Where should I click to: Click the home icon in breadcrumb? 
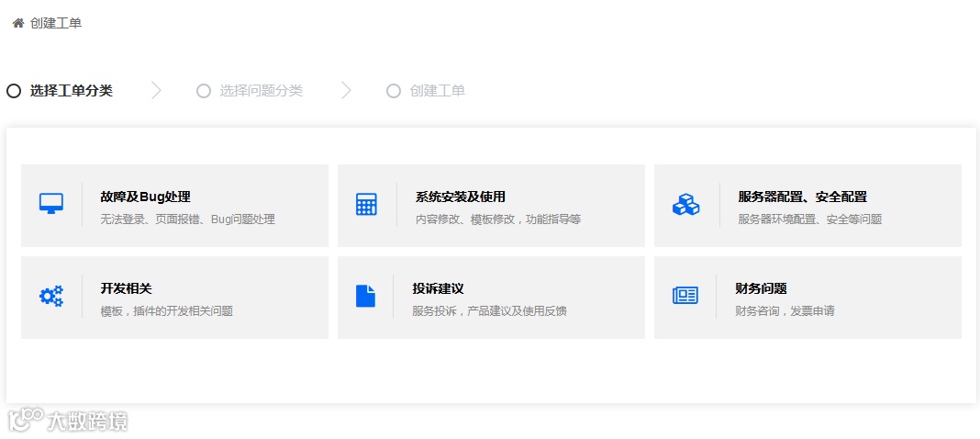pos(18,23)
